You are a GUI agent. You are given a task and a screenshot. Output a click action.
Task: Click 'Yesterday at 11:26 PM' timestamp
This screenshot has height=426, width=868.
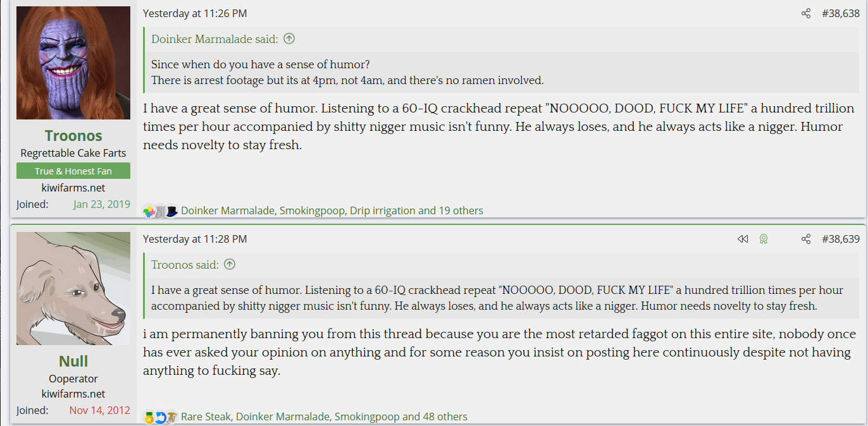coord(195,13)
